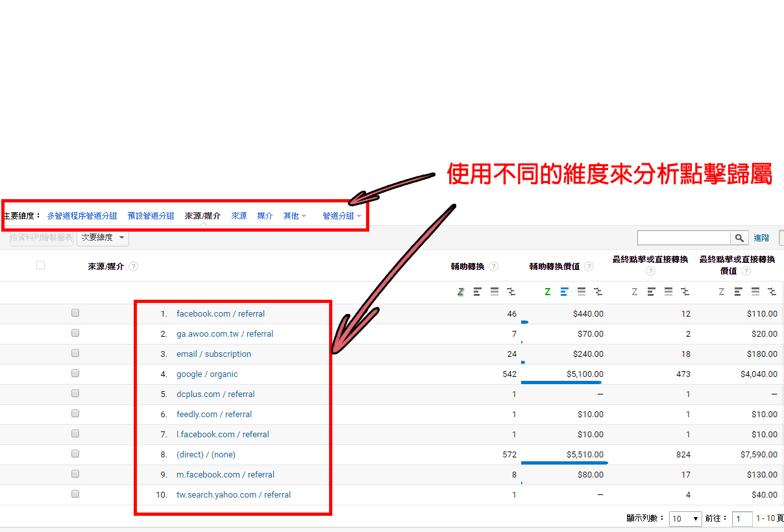This screenshot has width=784, height=532.
Task: Open the 其他 dimension dropdown
Action: point(295,216)
